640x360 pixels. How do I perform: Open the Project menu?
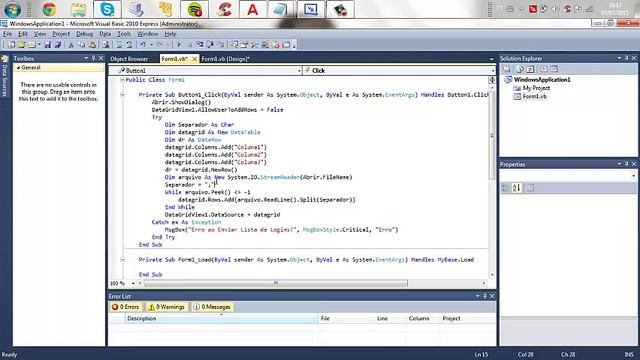[x=61, y=34]
